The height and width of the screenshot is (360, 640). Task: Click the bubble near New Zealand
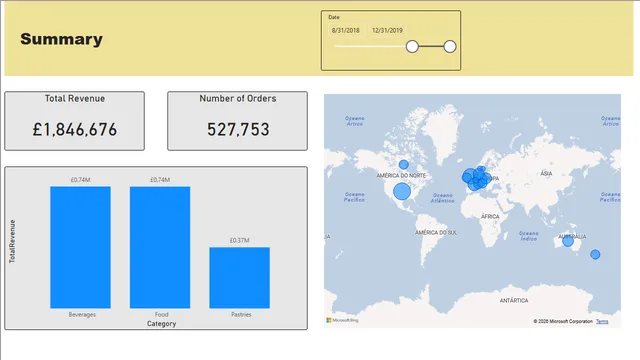coord(595,255)
